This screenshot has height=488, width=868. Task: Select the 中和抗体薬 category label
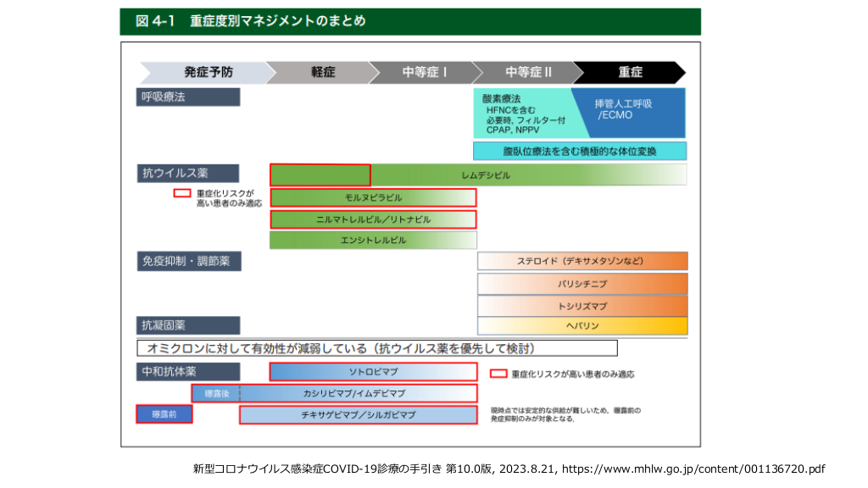coord(188,371)
